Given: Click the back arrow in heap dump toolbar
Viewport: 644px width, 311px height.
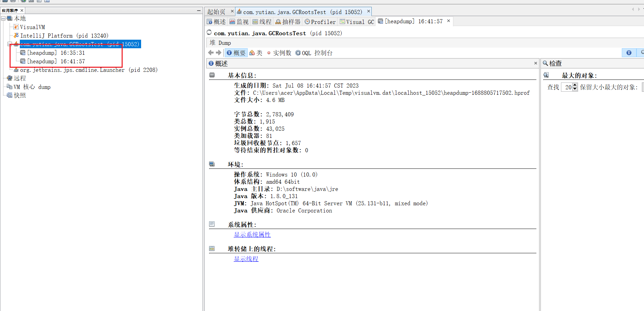Looking at the screenshot, I should [211, 53].
